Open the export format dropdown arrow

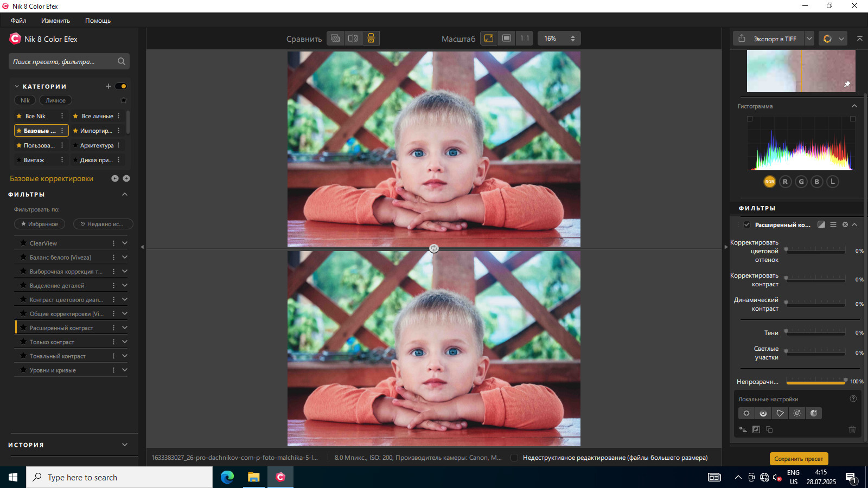(x=809, y=38)
